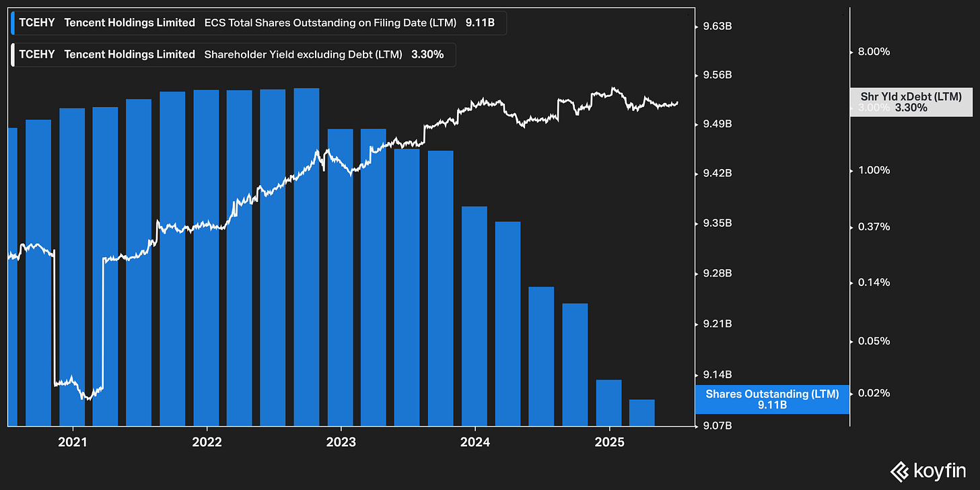This screenshot has width=980, height=490.
Task: Click the 2021 label on the time axis
Action: 73,442
